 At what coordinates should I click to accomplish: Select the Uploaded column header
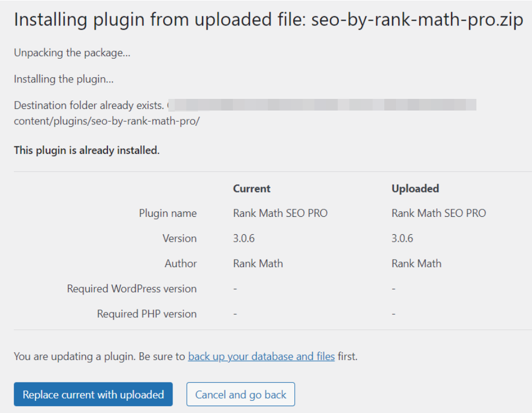pos(415,189)
